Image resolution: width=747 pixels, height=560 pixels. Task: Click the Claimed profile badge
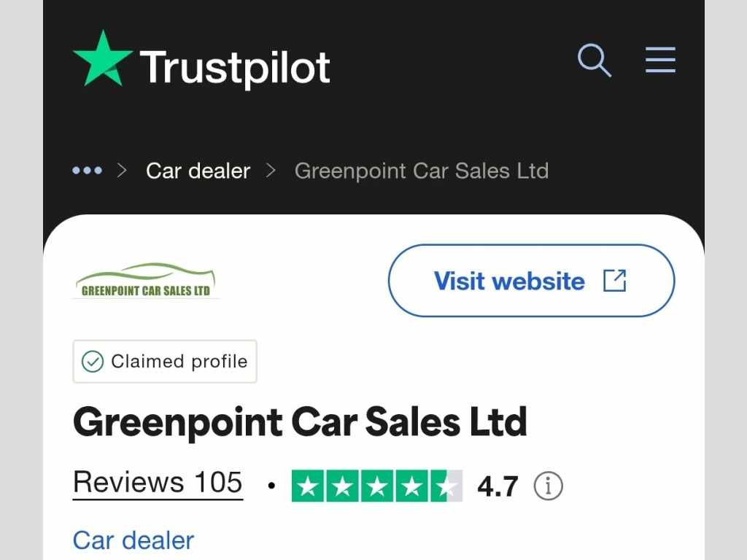point(165,362)
